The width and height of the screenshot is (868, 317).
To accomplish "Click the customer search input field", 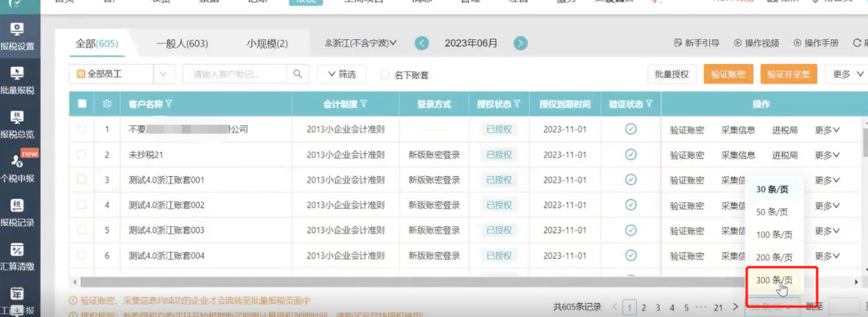I will click(237, 74).
